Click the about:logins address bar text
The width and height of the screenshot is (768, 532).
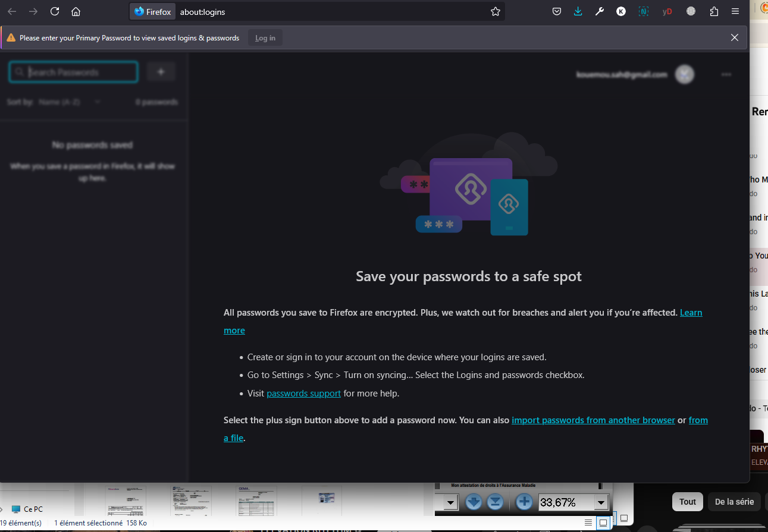(203, 11)
